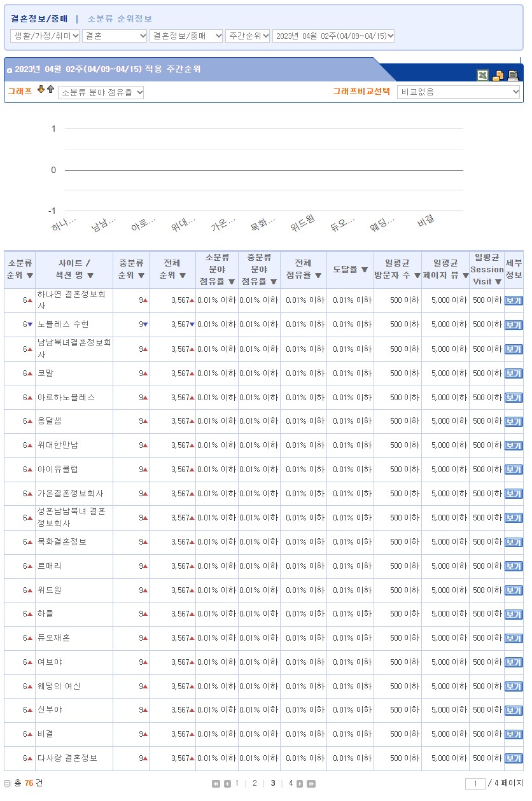Sort by 도달율 column header

click(351, 270)
